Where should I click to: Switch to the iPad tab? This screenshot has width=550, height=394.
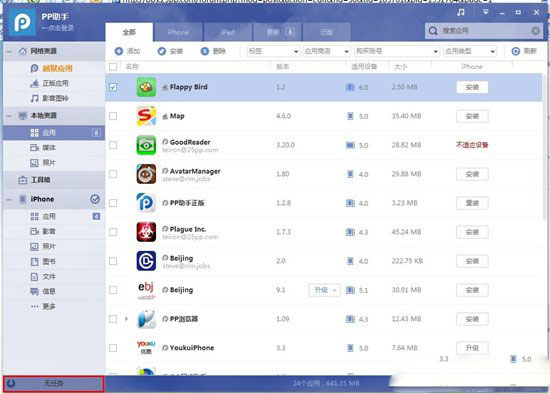(227, 32)
